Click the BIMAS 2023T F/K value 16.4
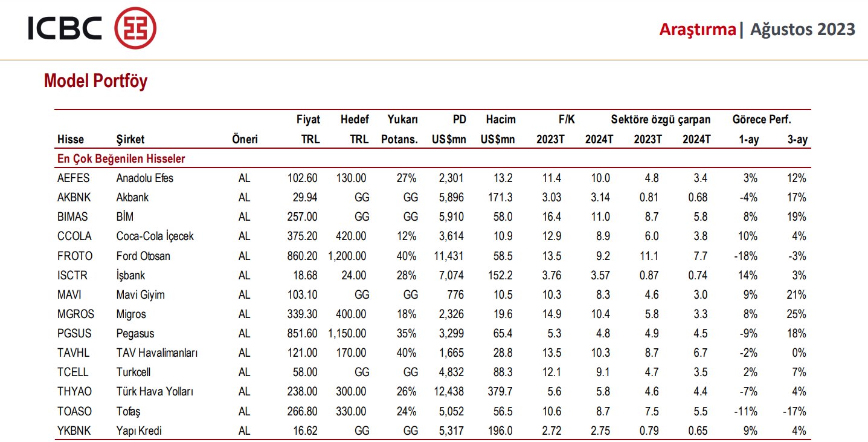This screenshot has width=868, height=442. point(552,217)
